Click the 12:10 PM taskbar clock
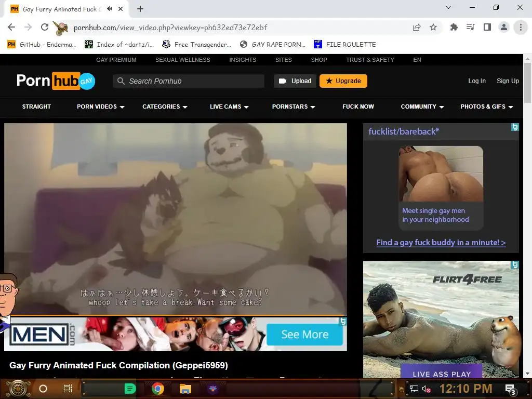 [x=466, y=389]
